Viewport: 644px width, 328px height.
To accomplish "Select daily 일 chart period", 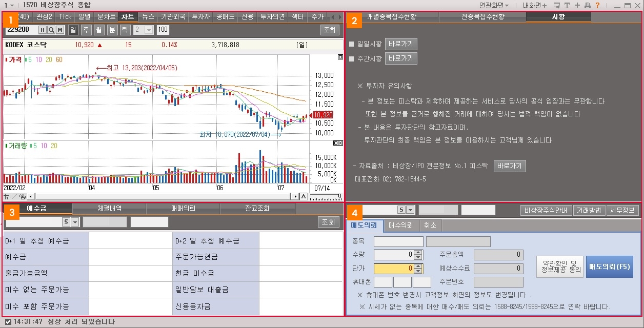I will click(73, 30).
